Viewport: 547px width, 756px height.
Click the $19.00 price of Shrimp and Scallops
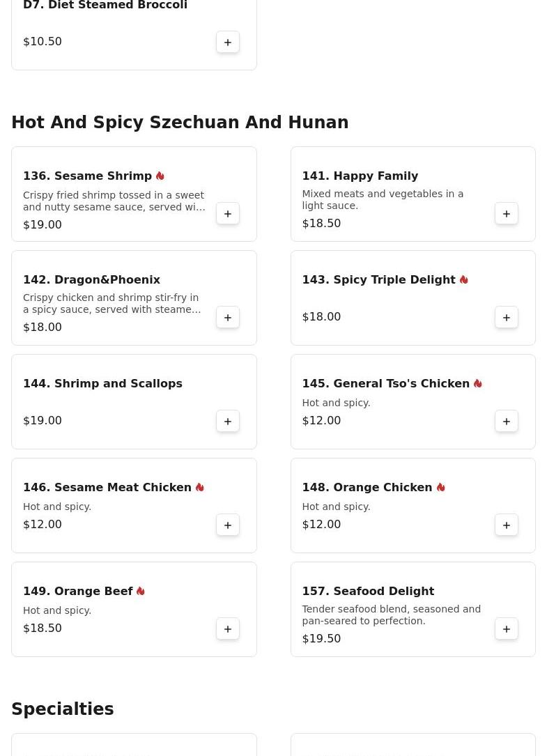(x=43, y=420)
